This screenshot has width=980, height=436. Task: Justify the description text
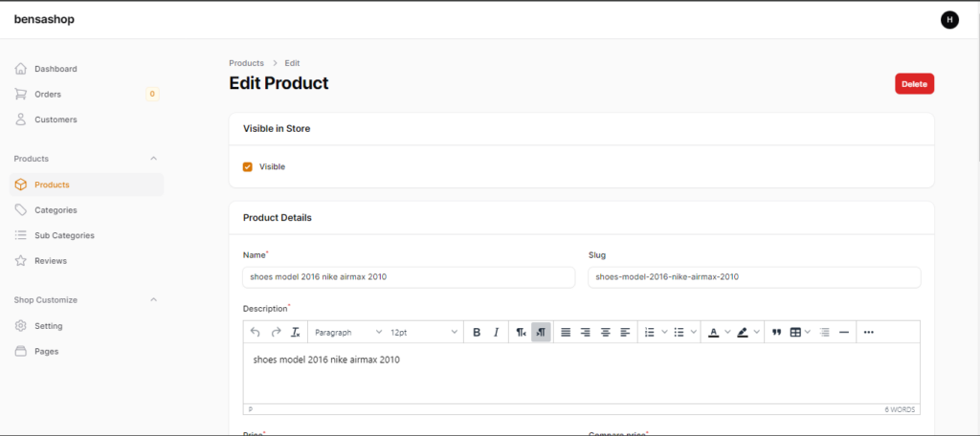566,333
